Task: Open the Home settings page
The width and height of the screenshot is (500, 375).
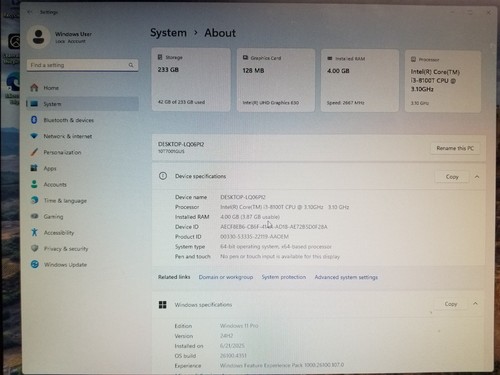Action: click(82, 88)
